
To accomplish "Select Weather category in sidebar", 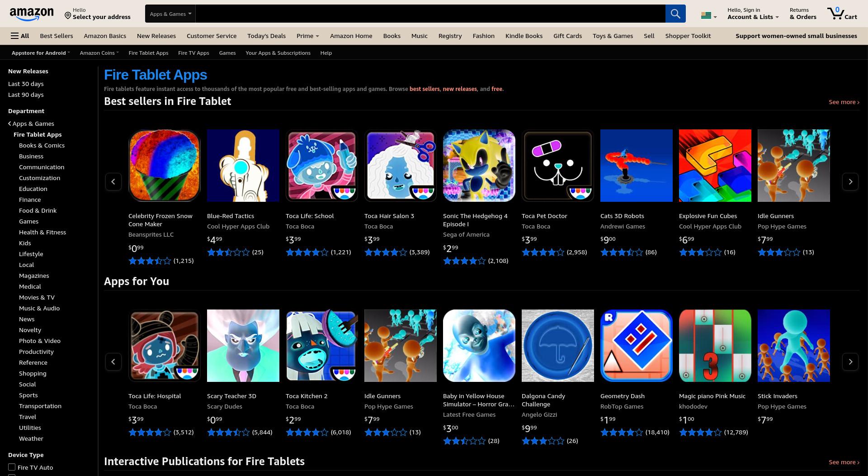I will tap(31, 438).
